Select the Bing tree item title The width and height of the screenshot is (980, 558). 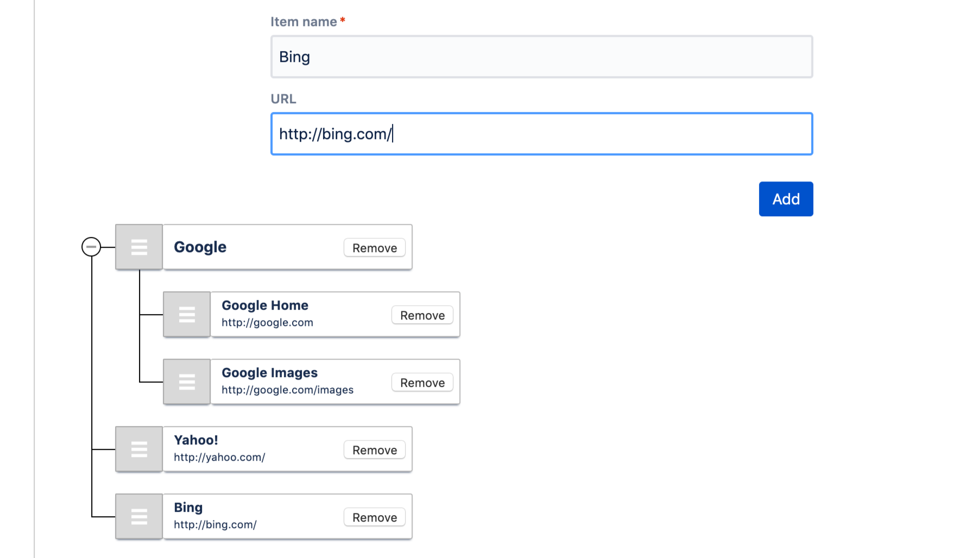pos(188,507)
